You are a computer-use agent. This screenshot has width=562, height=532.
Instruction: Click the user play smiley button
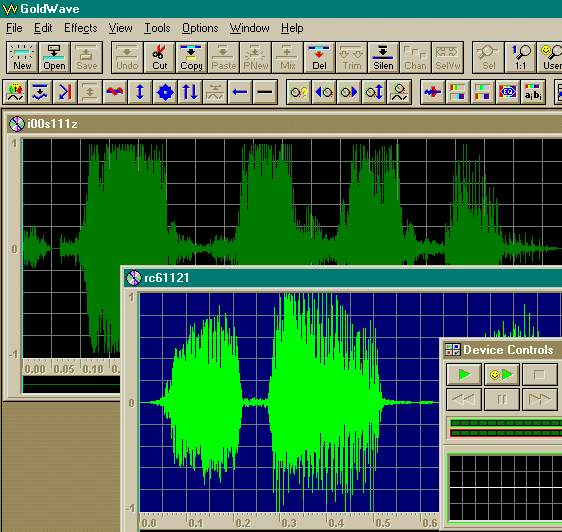click(502, 375)
